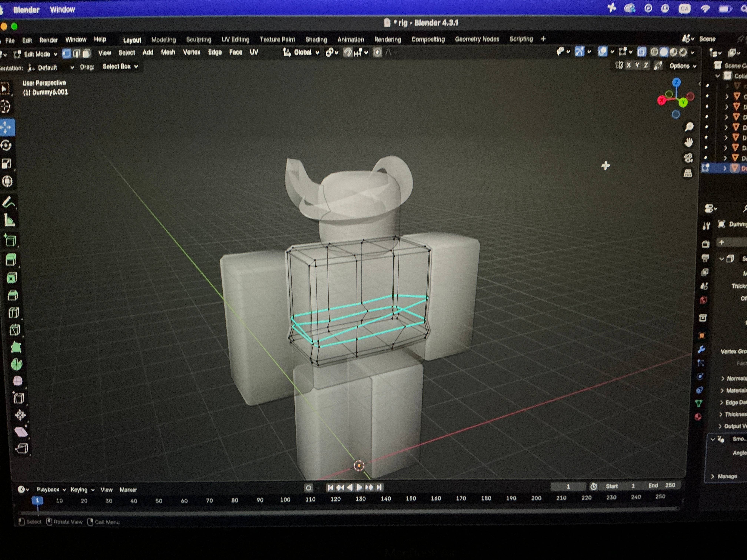Activate the Extrude Region tool
Screen dimensions: 747x560
11,260
